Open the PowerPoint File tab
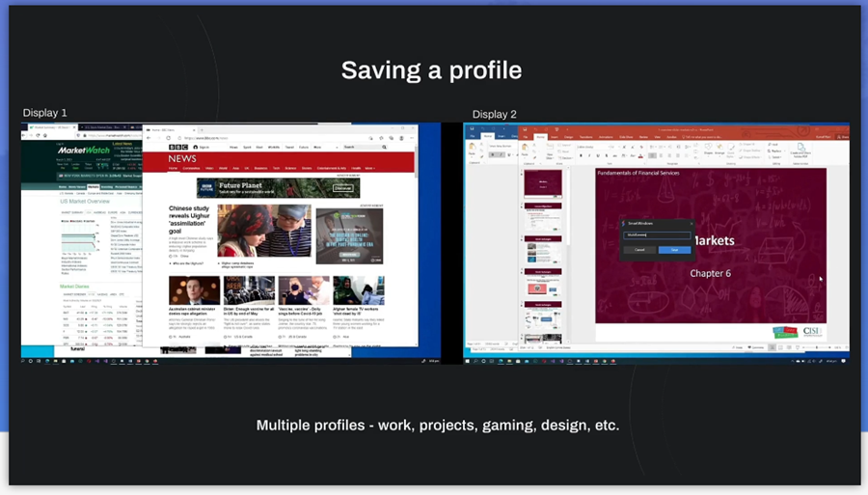Screen dimensions: 868x495 [x=525, y=137]
